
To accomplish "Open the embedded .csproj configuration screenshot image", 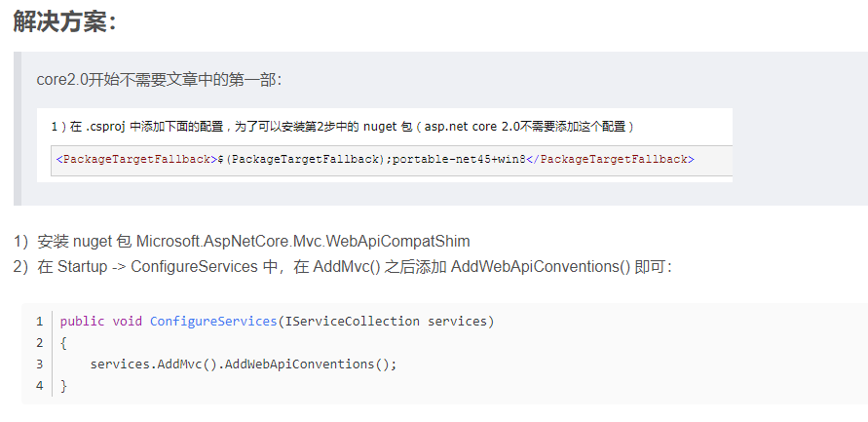I will click(x=390, y=144).
